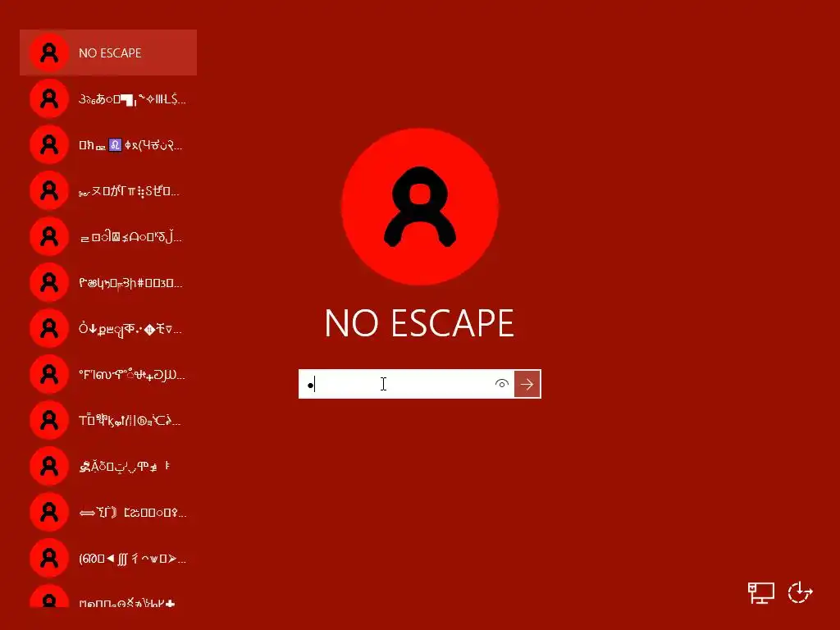
Task: Select the second user in the account list
Action: click(x=108, y=98)
